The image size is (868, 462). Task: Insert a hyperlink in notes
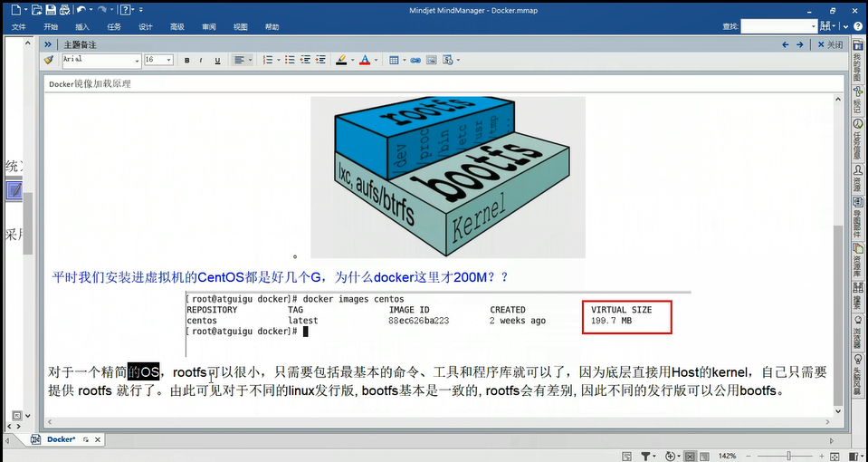coord(415,60)
